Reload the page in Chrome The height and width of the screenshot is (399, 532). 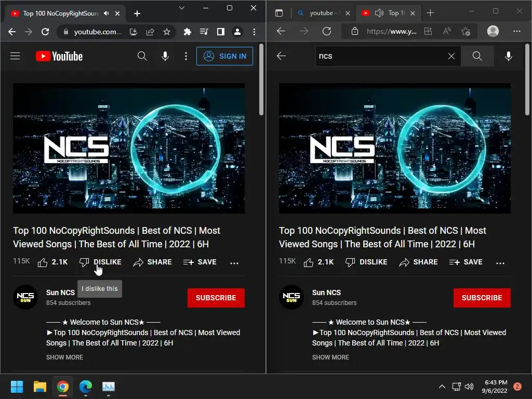[45, 32]
